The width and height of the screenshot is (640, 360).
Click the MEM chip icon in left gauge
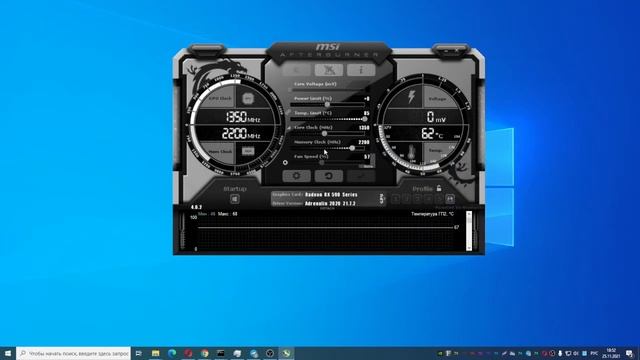coord(248,151)
